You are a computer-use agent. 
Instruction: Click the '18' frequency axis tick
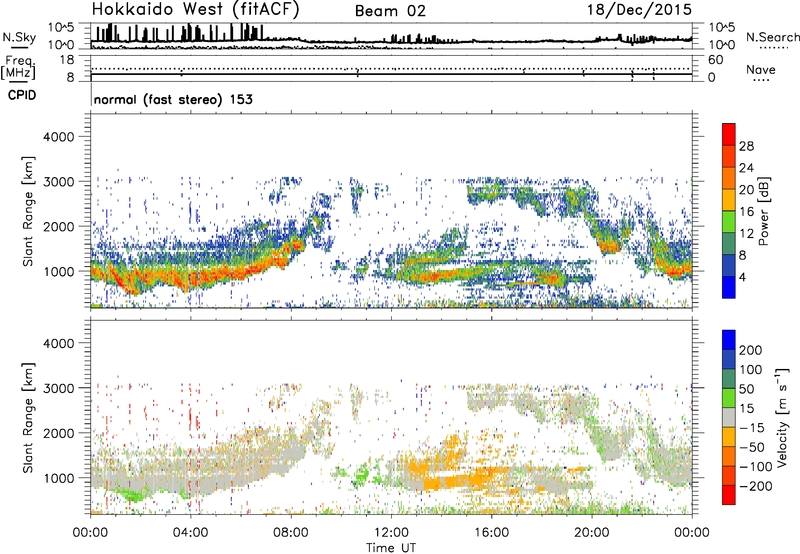point(68,60)
